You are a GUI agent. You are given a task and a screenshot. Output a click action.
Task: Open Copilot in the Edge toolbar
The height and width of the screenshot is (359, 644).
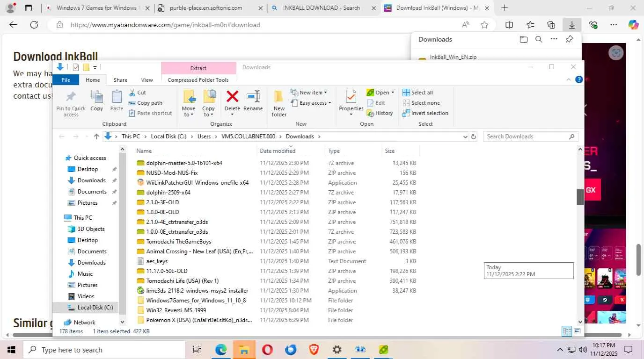tap(633, 25)
